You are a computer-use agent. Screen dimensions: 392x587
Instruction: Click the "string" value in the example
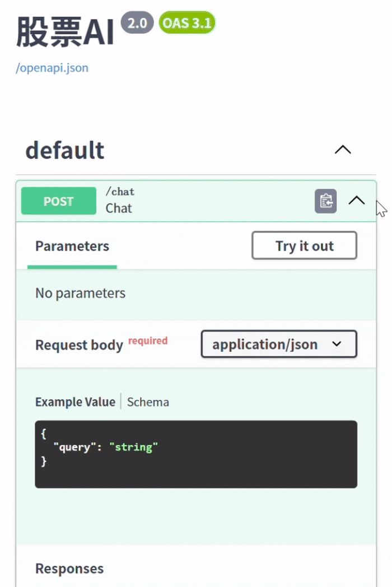[x=133, y=448]
